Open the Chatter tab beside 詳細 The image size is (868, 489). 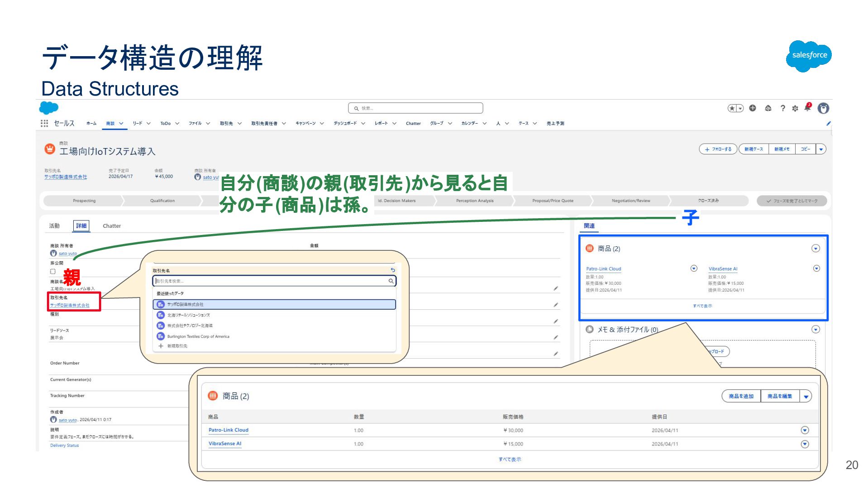(112, 226)
